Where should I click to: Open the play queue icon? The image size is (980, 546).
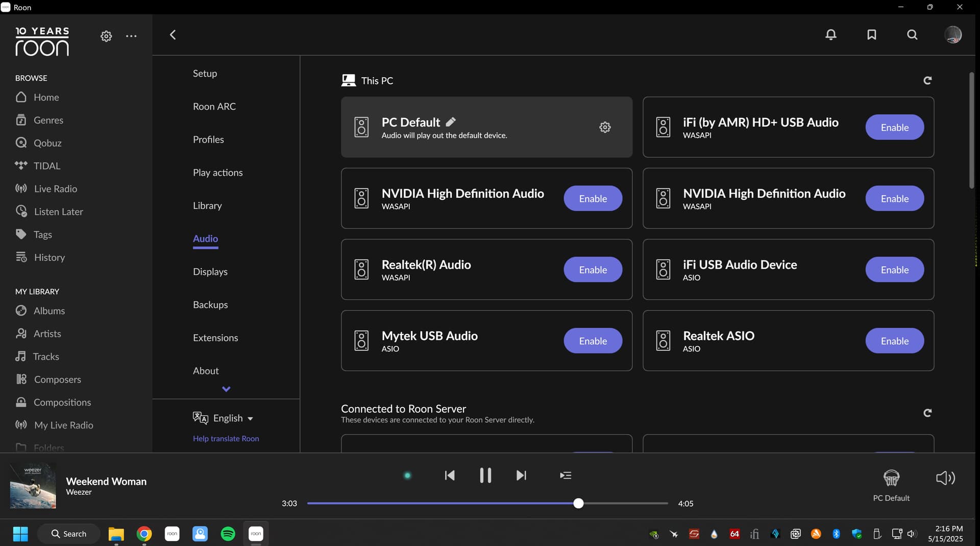(x=566, y=476)
